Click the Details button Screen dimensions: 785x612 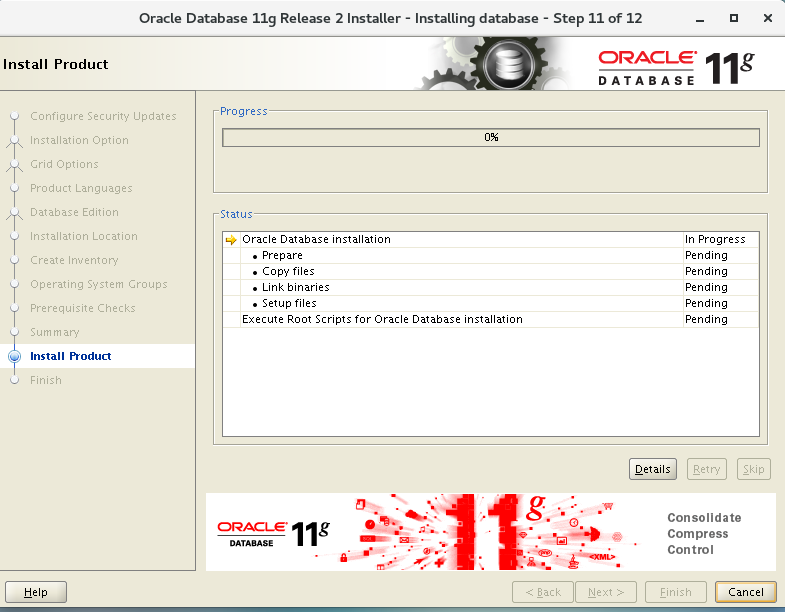pyautogui.click(x=652, y=469)
